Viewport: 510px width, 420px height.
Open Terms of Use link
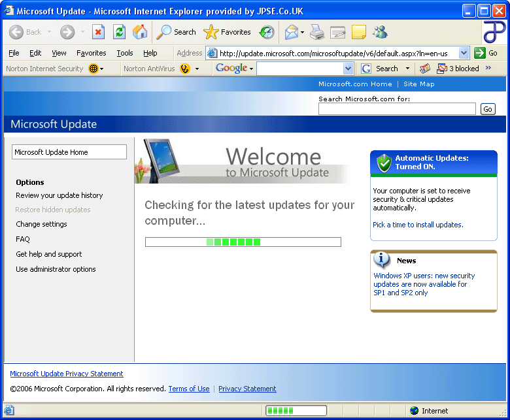pos(189,389)
